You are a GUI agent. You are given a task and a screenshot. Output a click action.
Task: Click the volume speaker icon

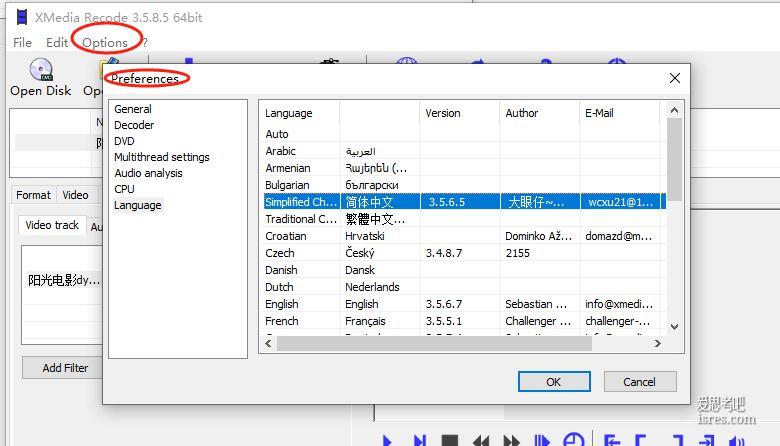coord(742,440)
